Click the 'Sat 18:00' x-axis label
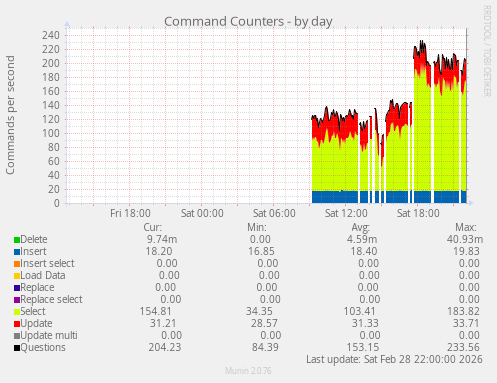497x383 pixels. click(418, 213)
